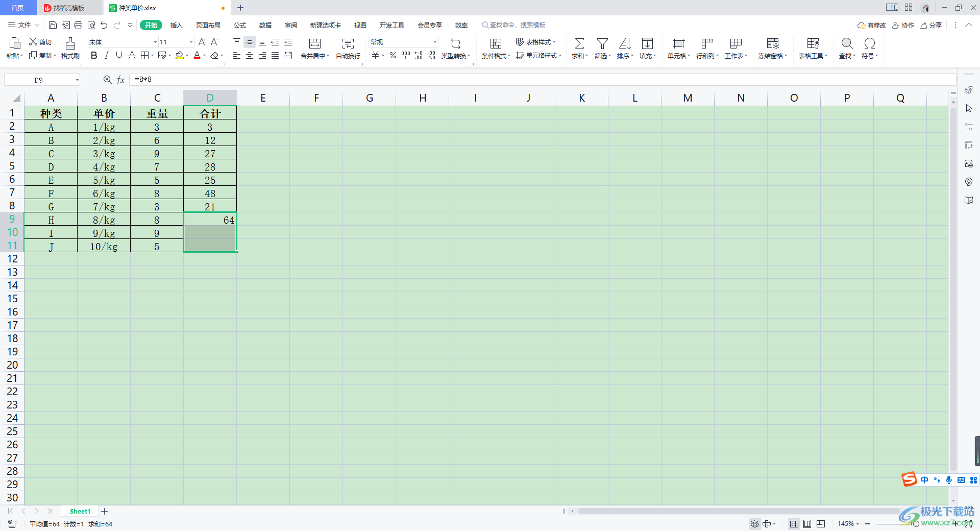Click the Table Tools (表格工具) icon

pyautogui.click(x=813, y=43)
